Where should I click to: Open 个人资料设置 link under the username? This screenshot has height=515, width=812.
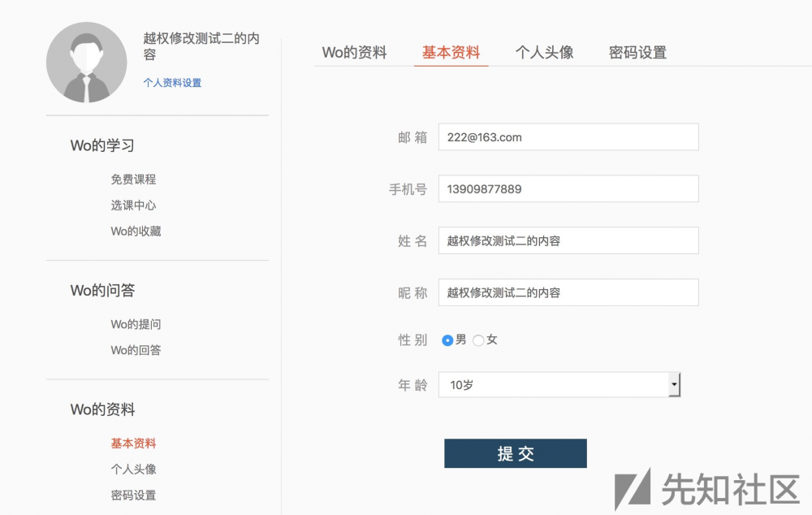[x=171, y=83]
